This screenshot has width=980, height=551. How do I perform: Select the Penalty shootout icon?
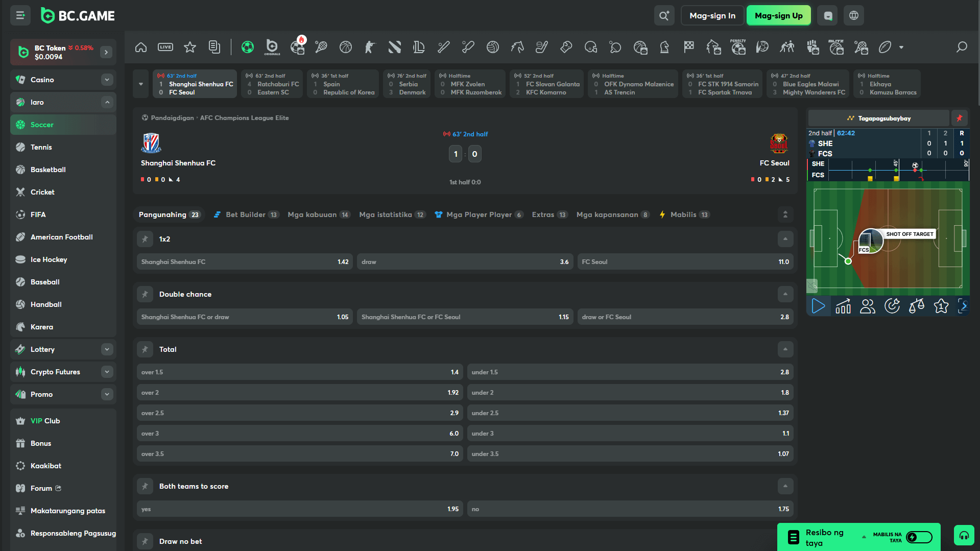point(738,47)
